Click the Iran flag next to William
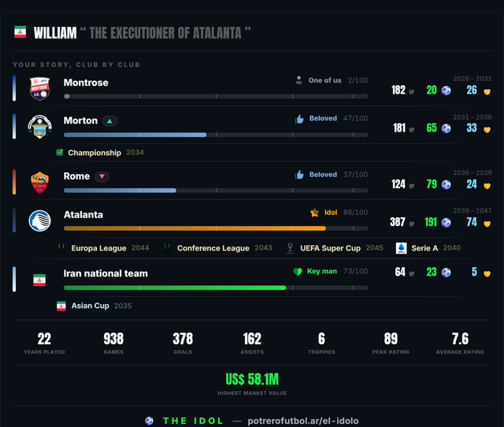This screenshot has height=427, width=504. click(x=20, y=32)
